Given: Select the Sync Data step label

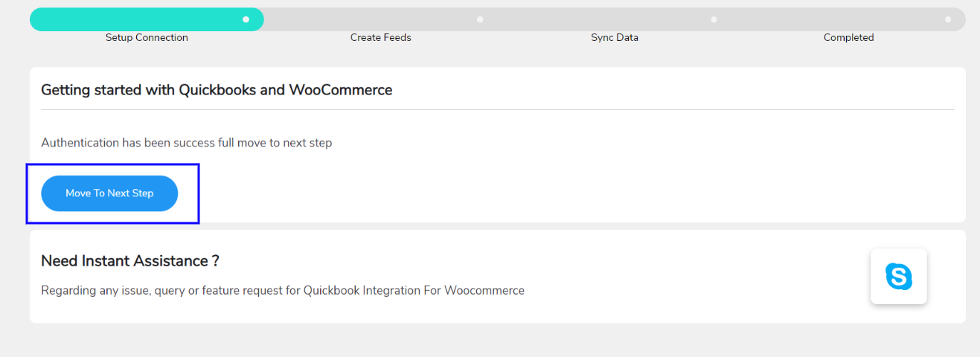Looking at the screenshot, I should coord(615,37).
